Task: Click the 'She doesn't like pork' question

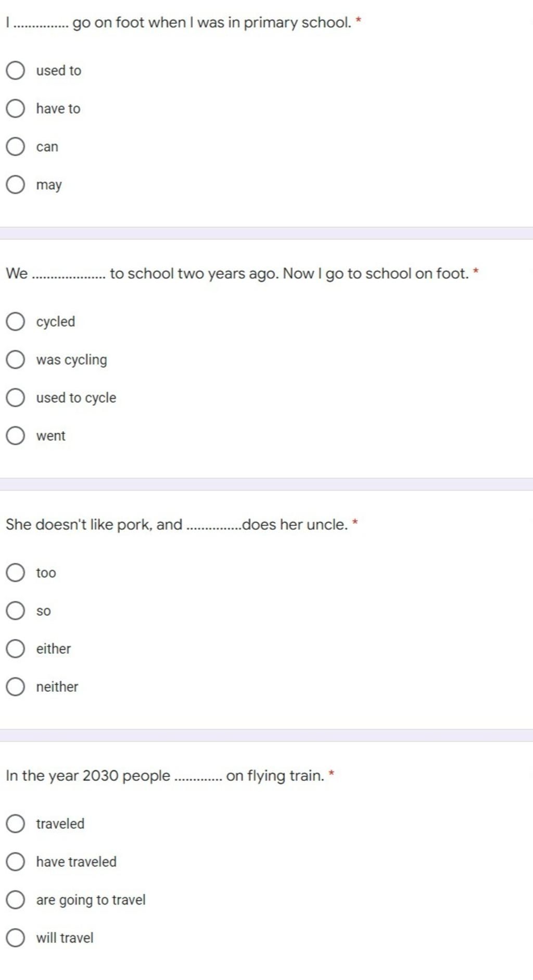Action: click(177, 524)
